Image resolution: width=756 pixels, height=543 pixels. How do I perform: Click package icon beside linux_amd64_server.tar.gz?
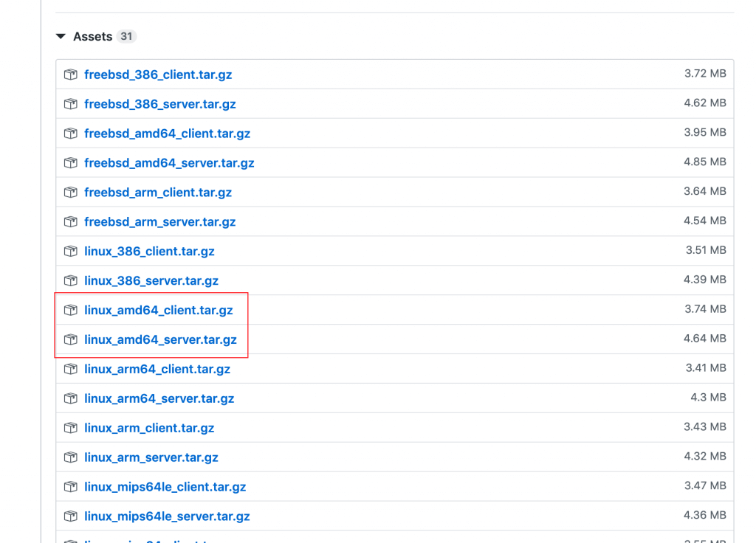coord(71,340)
